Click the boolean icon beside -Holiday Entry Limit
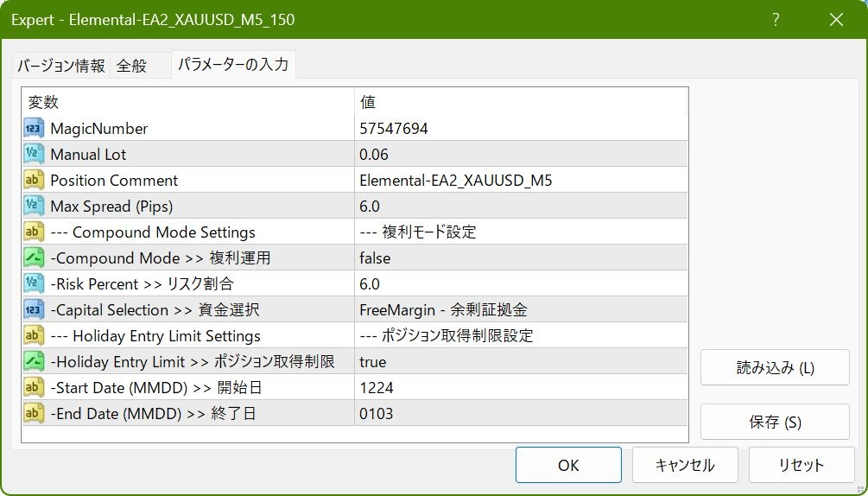The height and width of the screenshot is (496, 868). click(x=34, y=362)
